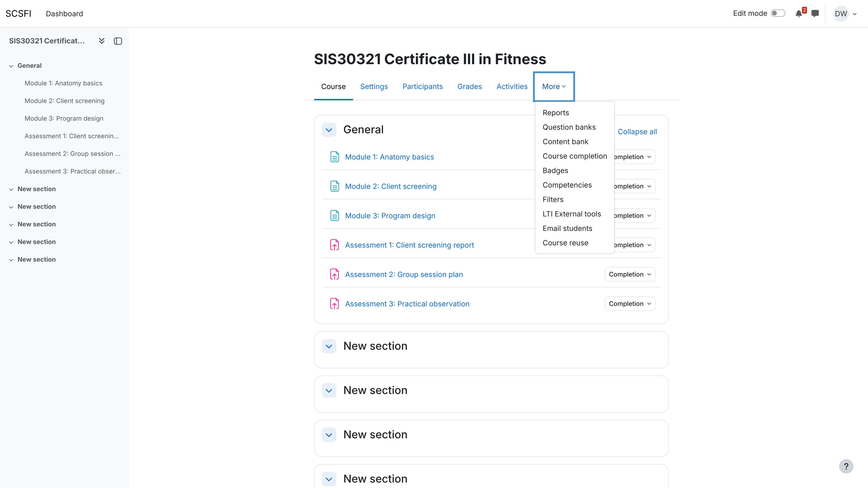The height and width of the screenshot is (488, 868).
Task: Open the notifications bell icon
Action: point(799,14)
